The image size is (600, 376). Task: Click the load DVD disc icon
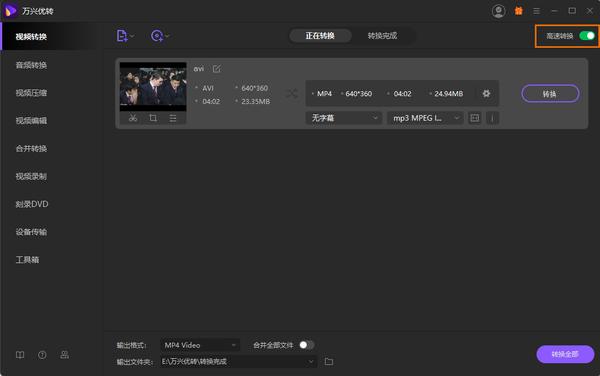[157, 36]
